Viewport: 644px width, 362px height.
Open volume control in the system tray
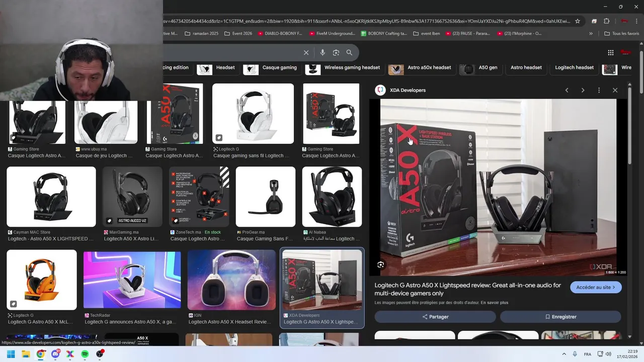point(608,354)
